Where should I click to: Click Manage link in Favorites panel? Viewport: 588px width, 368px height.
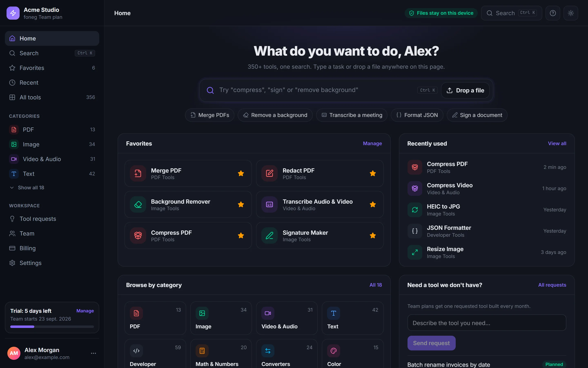pos(372,144)
